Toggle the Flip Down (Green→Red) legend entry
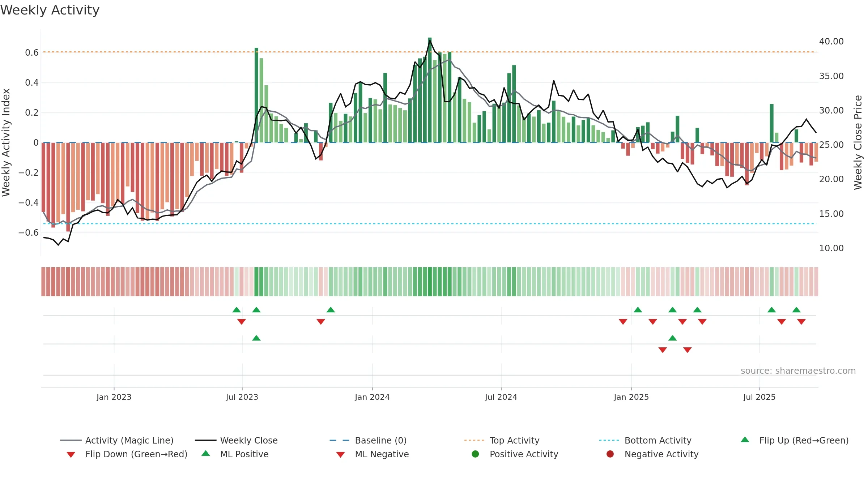Viewport: 868px width, 488px height. (127, 454)
